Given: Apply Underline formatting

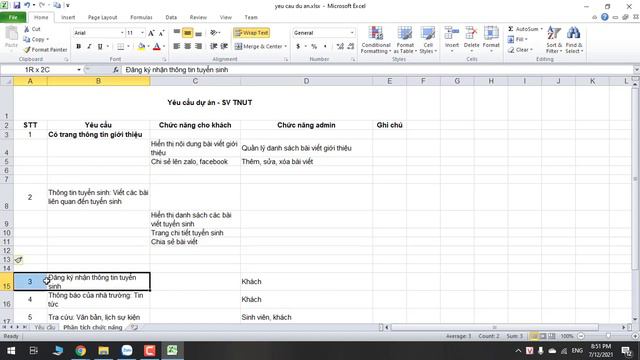Looking at the screenshot, I should click(x=100, y=47).
